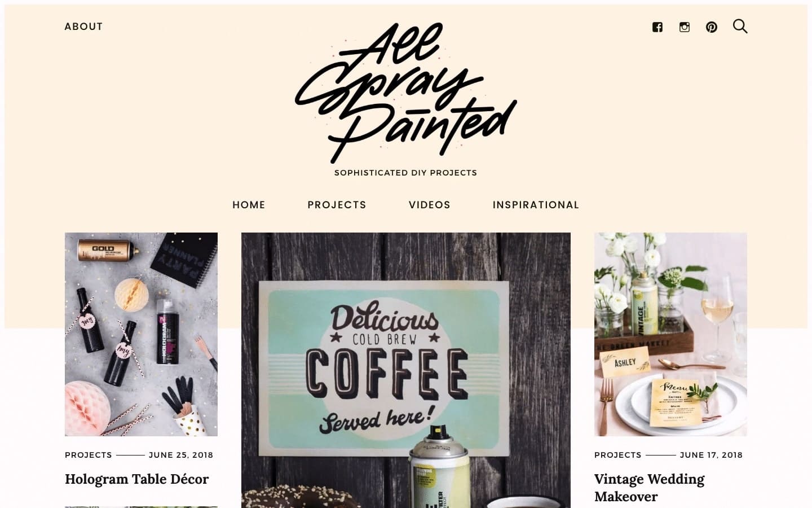Open the Projects menu item

337,205
